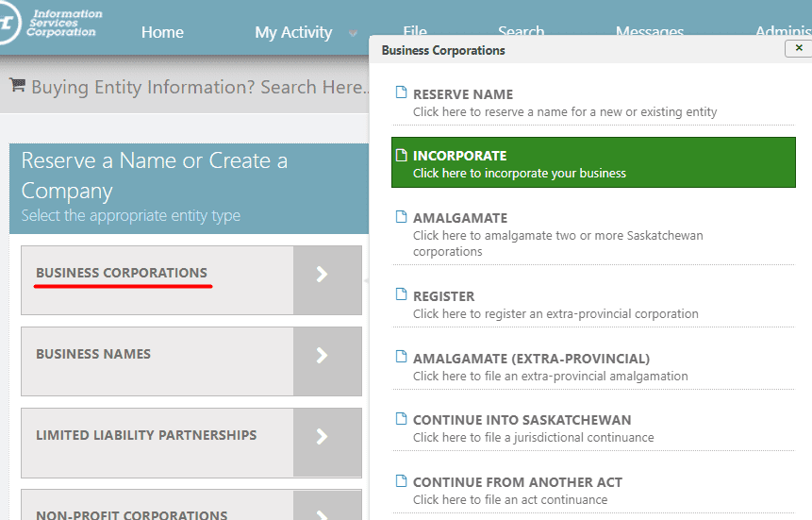The width and height of the screenshot is (812, 520).
Task: Click 'Click here to file an act continuance'
Action: (510, 500)
